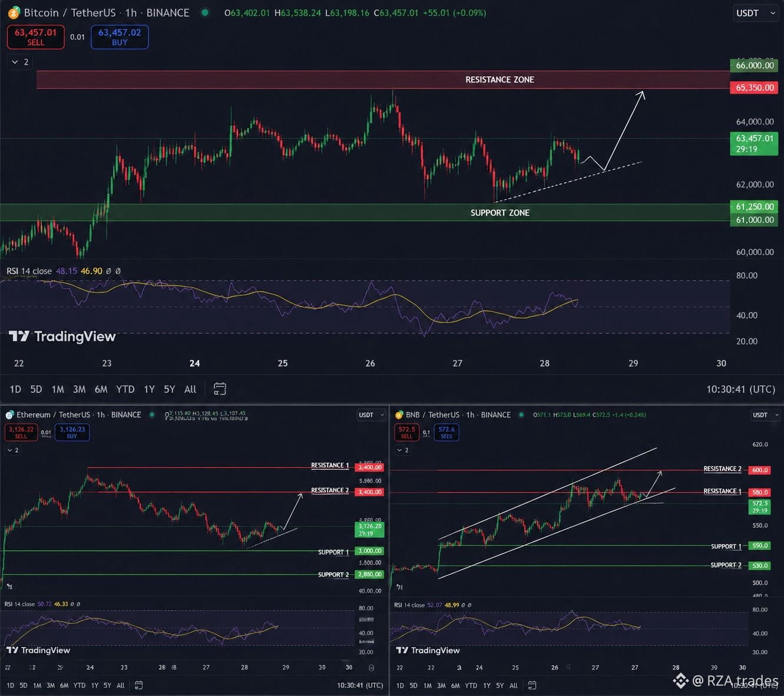Click the SUPPORT ZONE label on Bitcoin chart
This screenshot has height=696, width=784.
(x=499, y=213)
